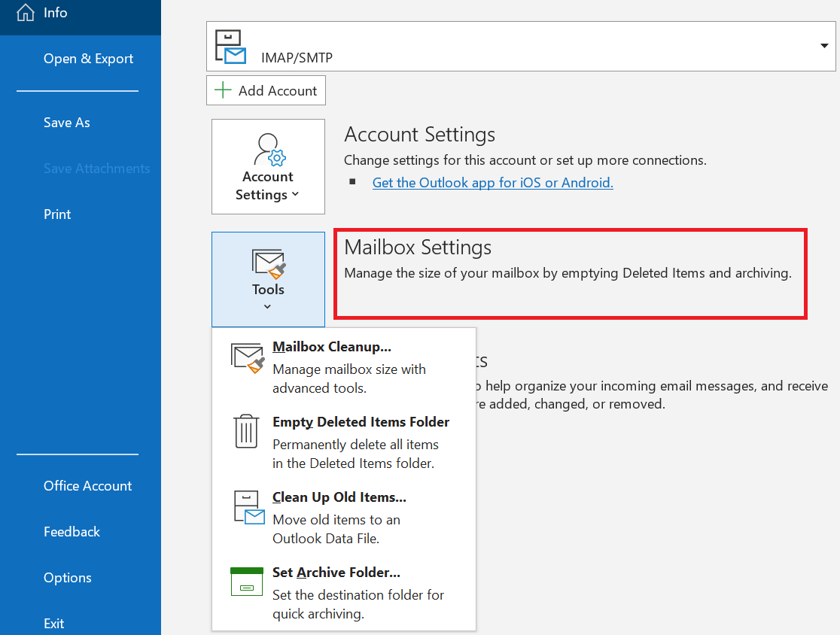840x635 pixels.
Task: Choose Clean Up Old Items...
Action: [x=343, y=518]
